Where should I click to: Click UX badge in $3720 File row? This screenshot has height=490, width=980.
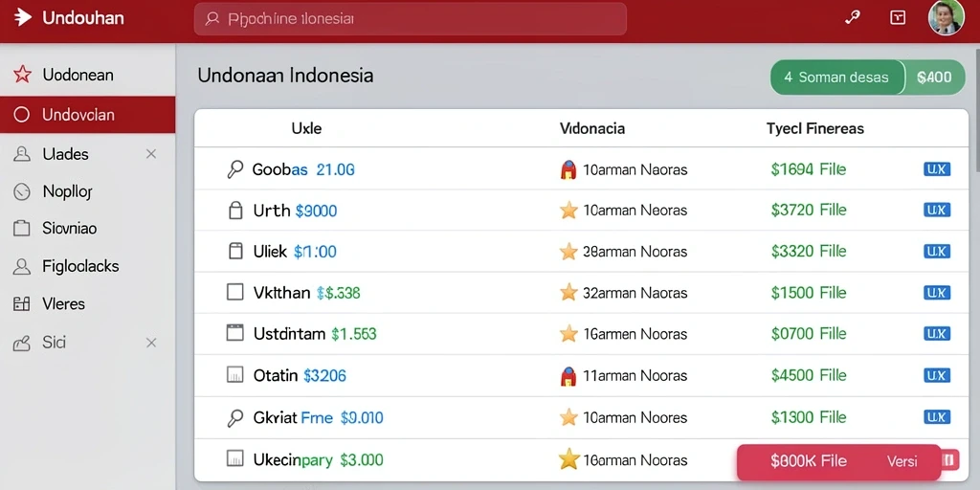pyautogui.click(x=937, y=210)
